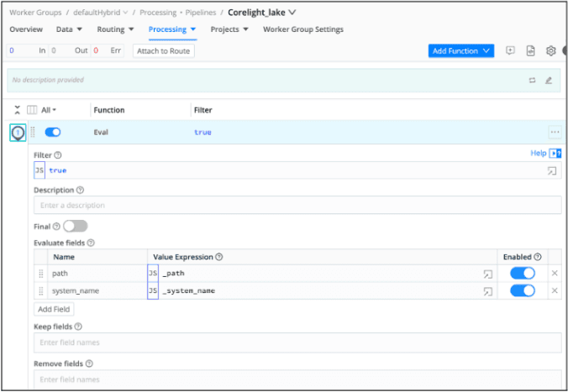Screen dimensions: 568x392
Task: Go to the Overview tab
Action: pyautogui.click(x=26, y=29)
